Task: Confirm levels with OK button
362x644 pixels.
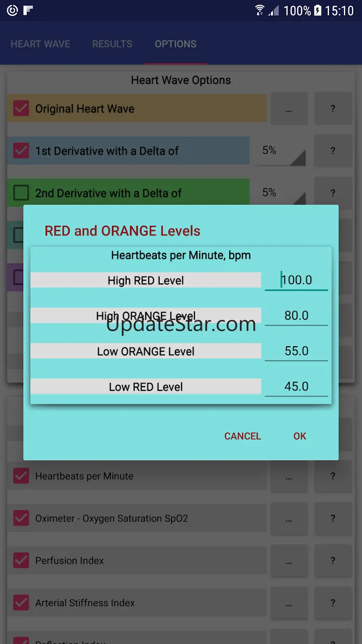Action: [x=300, y=436]
